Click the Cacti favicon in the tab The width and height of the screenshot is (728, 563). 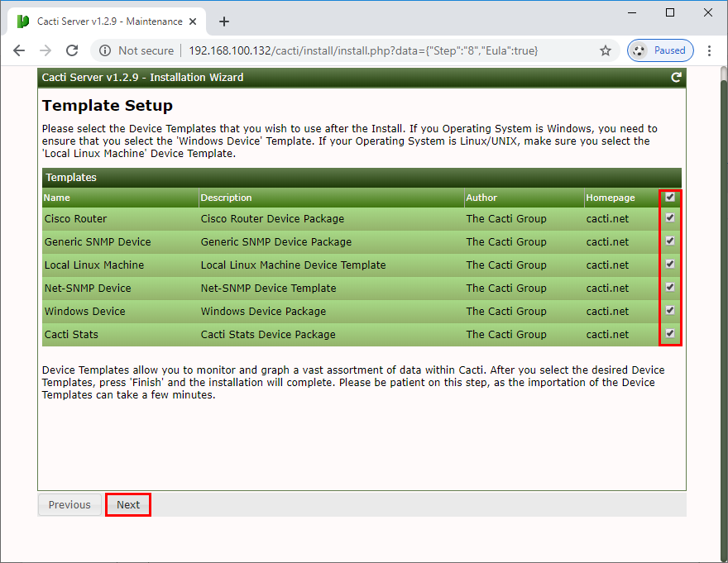[x=23, y=21]
